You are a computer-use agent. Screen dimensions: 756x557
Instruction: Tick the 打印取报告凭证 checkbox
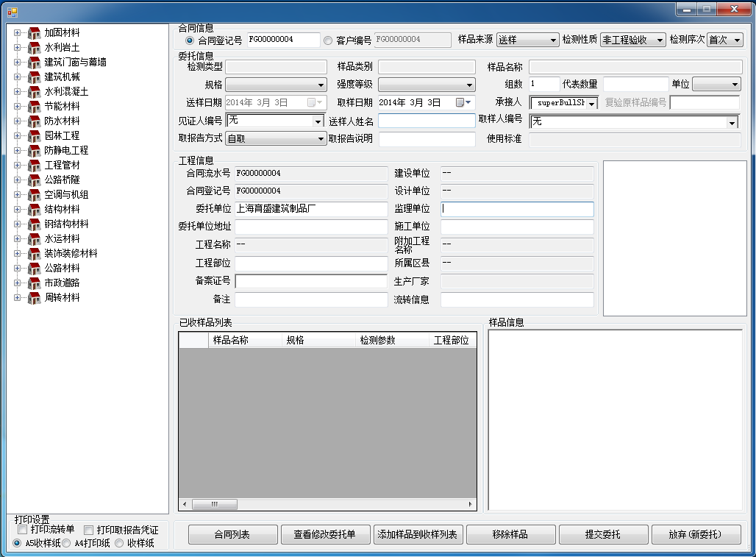[88, 530]
